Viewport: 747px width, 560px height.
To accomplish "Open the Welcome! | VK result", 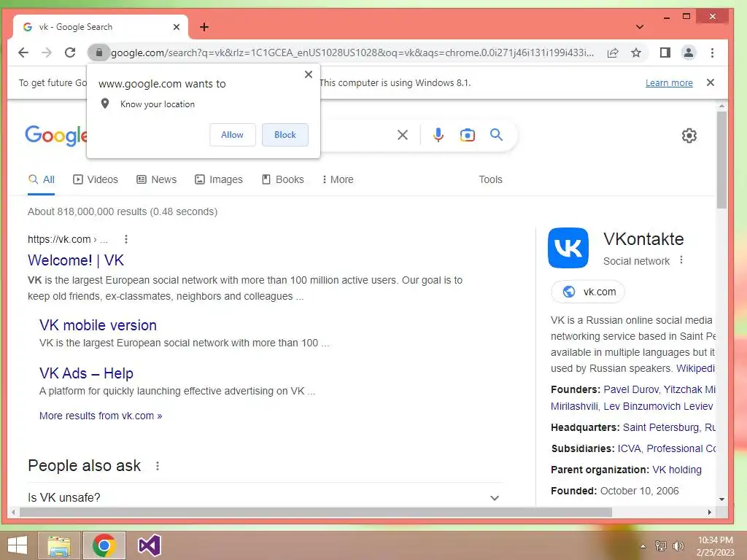I will click(x=76, y=260).
